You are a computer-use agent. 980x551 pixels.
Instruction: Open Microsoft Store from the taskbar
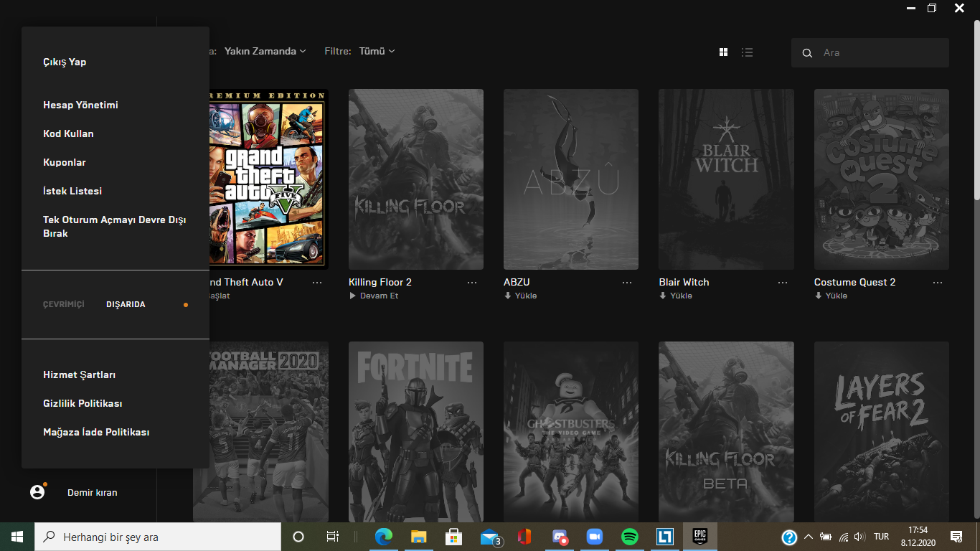coord(453,537)
